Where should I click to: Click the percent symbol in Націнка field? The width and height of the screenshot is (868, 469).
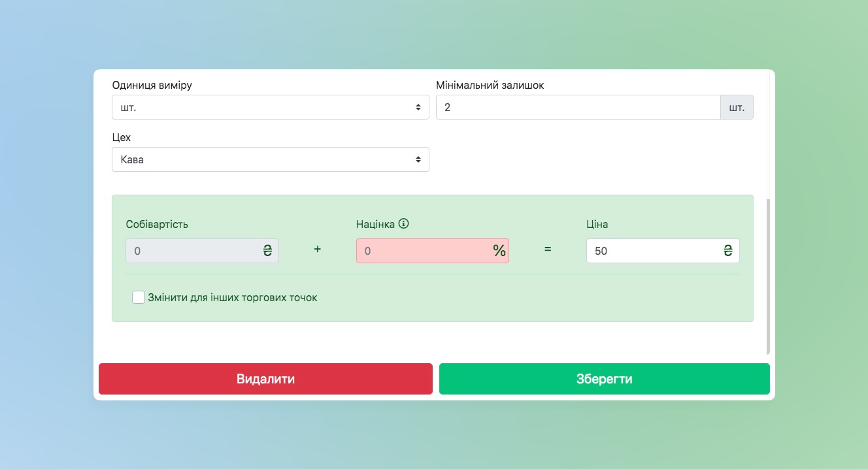pos(499,251)
